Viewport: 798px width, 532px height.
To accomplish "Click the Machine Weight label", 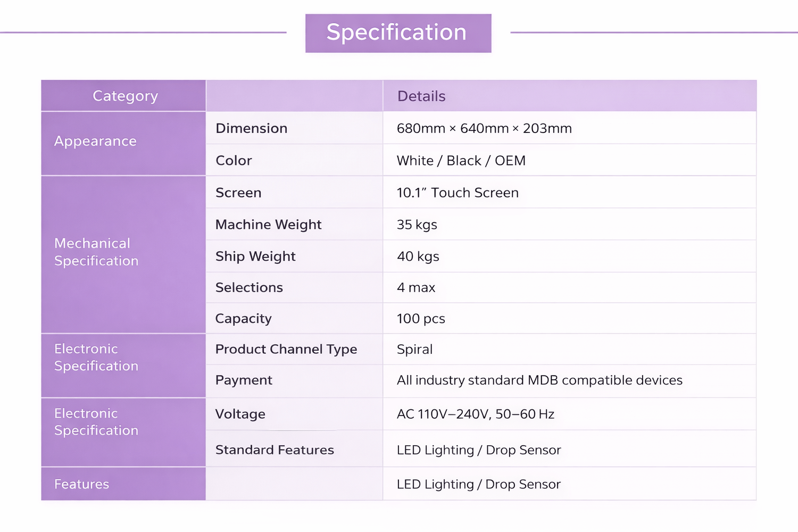I will point(268,225).
